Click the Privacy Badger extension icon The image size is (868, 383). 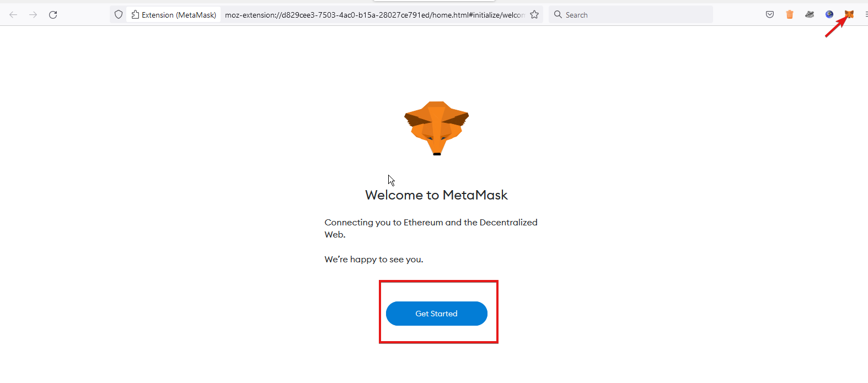(x=810, y=14)
